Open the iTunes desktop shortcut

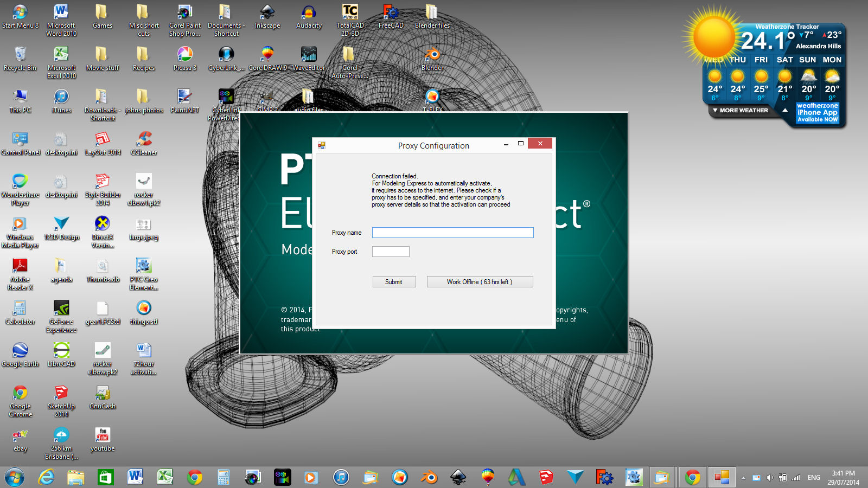coord(61,101)
